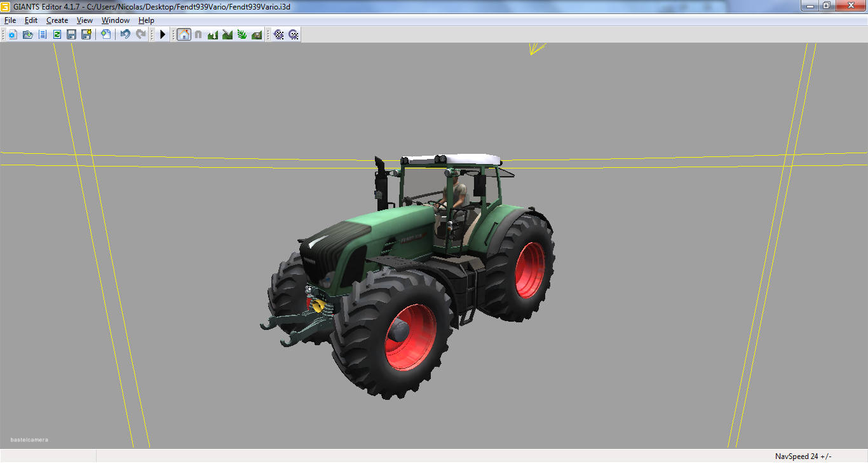
Task: Toggle the terrain sculpt mode icon
Action: (213, 34)
